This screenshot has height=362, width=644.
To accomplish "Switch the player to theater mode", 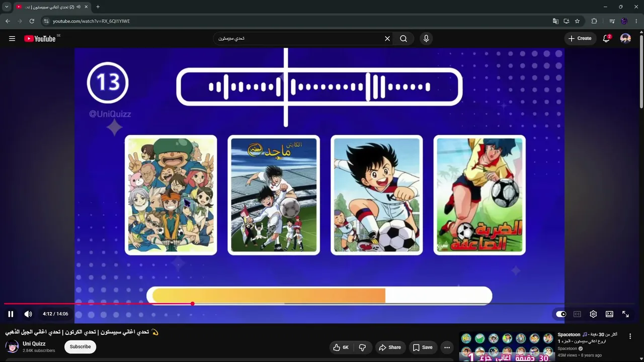I will (609, 314).
